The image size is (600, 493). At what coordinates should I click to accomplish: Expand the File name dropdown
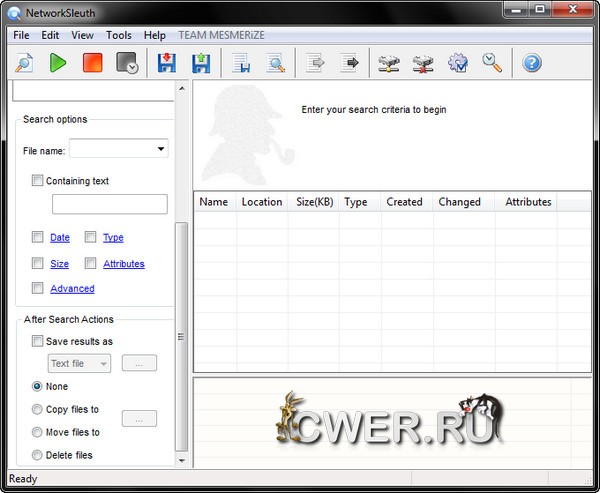tap(161, 150)
